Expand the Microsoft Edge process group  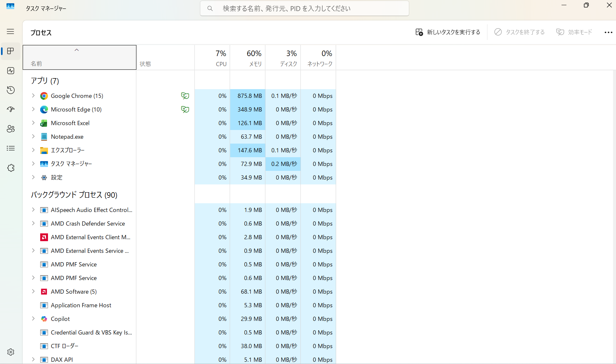click(33, 109)
